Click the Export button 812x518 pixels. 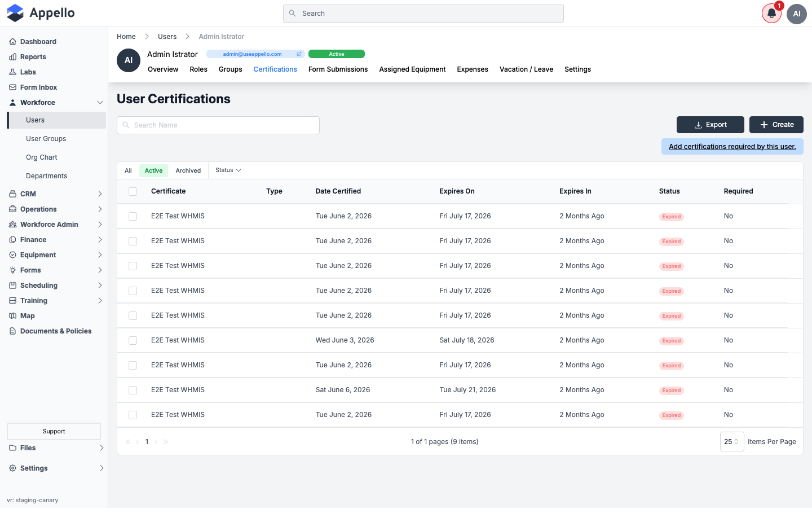[710, 125]
